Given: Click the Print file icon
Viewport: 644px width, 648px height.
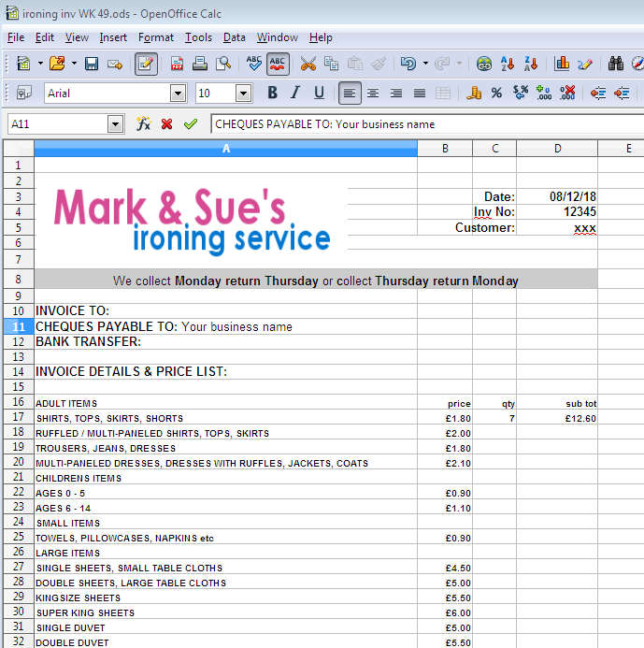Looking at the screenshot, I should coord(200,64).
